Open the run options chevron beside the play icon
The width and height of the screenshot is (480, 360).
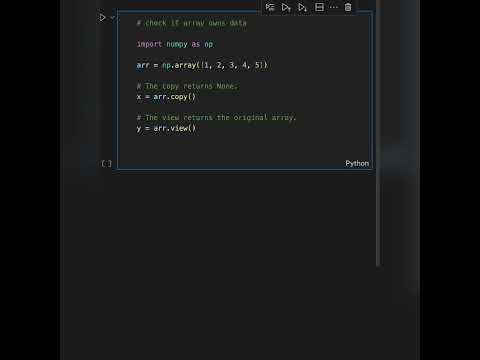[112, 17]
